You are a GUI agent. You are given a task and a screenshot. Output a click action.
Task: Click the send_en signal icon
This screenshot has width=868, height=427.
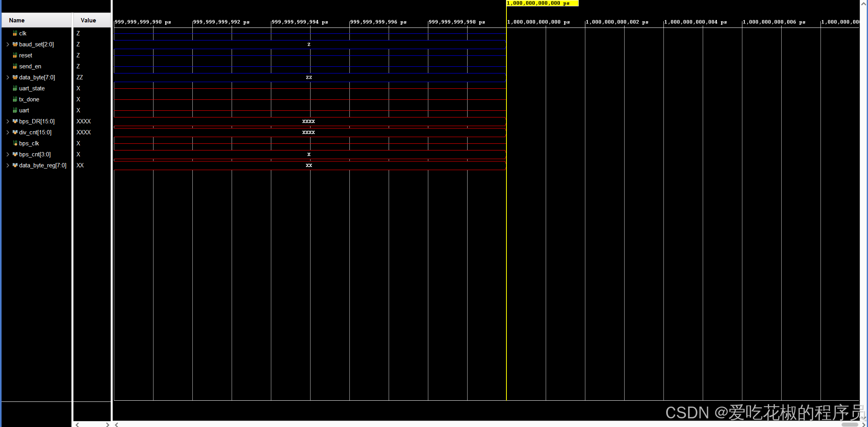(x=15, y=66)
